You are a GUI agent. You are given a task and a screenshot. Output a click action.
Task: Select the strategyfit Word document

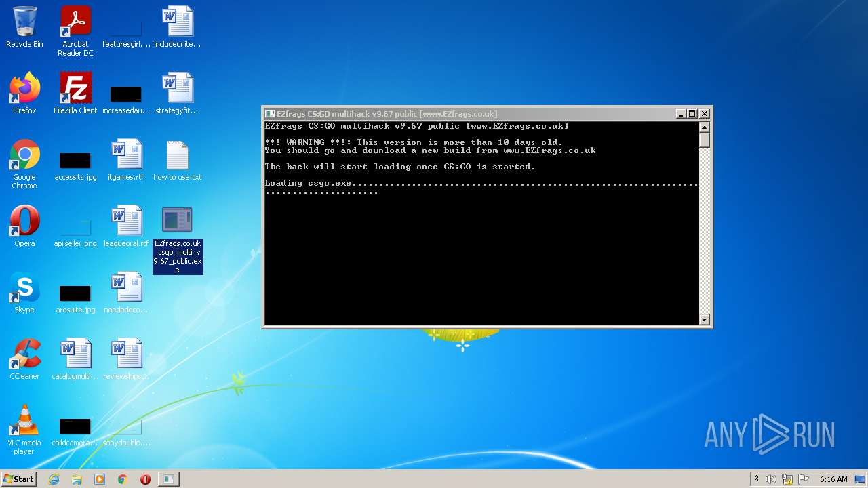click(x=177, y=94)
